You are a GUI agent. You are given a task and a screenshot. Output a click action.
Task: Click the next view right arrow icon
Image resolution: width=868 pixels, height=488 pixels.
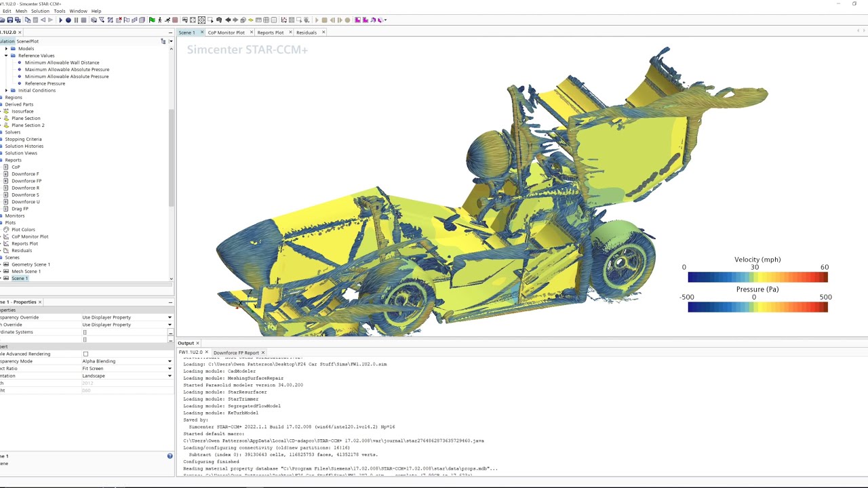point(235,20)
